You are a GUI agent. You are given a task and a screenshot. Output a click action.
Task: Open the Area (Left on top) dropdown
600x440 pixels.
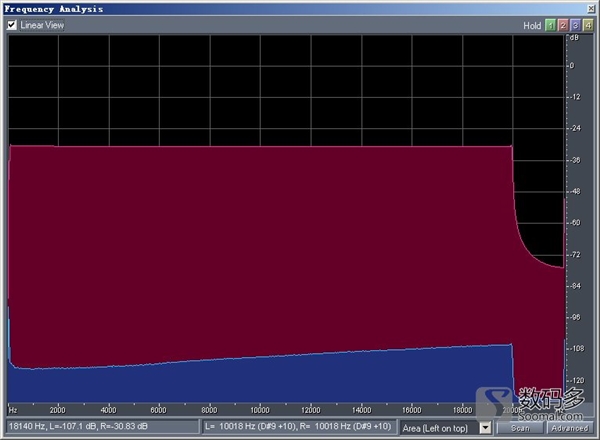[x=485, y=428]
